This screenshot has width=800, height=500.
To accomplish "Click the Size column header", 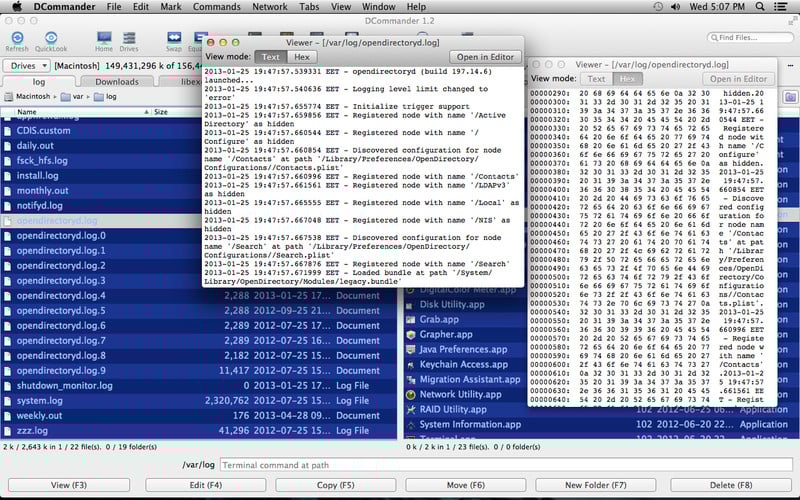I will 161,112.
